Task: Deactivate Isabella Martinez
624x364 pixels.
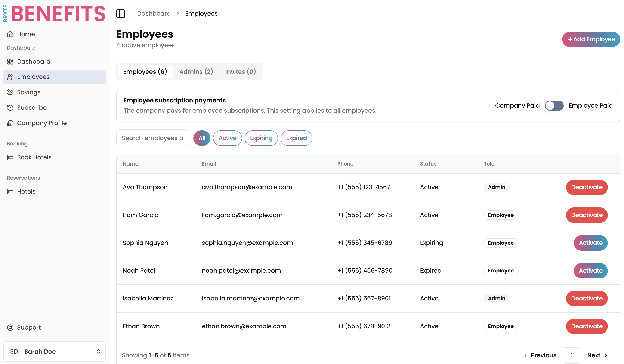Action: 587,299
